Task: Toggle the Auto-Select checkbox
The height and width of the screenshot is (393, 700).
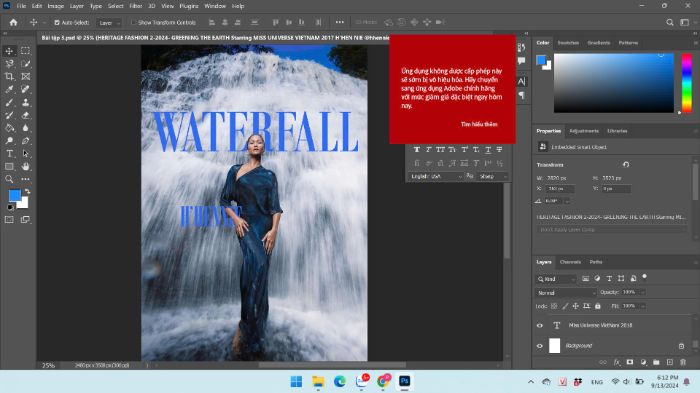Action: coord(57,22)
